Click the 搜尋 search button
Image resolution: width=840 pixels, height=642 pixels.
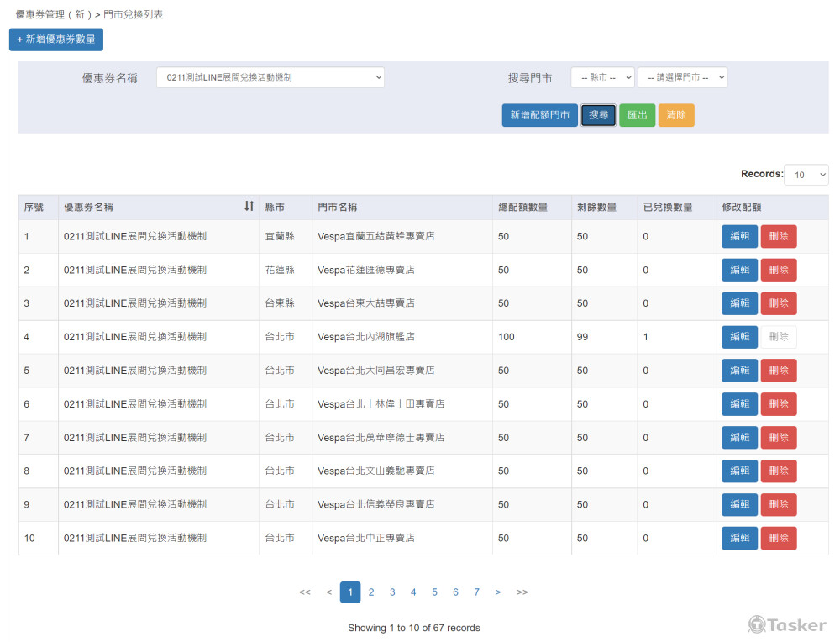coord(598,115)
